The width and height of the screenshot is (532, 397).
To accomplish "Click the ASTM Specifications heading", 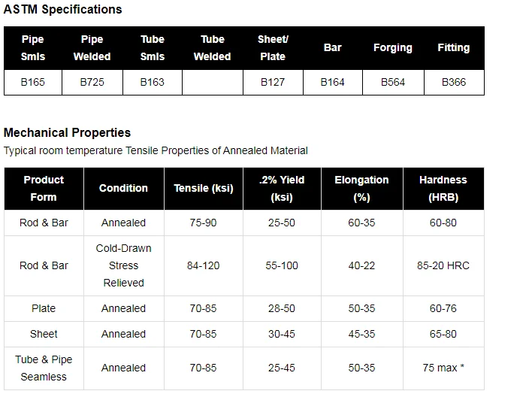I will click(x=63, y=10).
